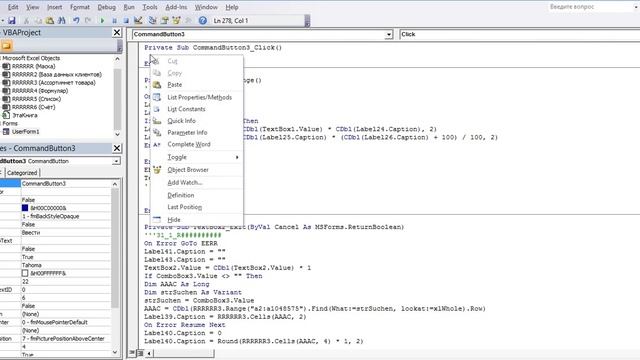Switch to Full Module View button
The width and height of the screenshot is (640, 360).
140,353
